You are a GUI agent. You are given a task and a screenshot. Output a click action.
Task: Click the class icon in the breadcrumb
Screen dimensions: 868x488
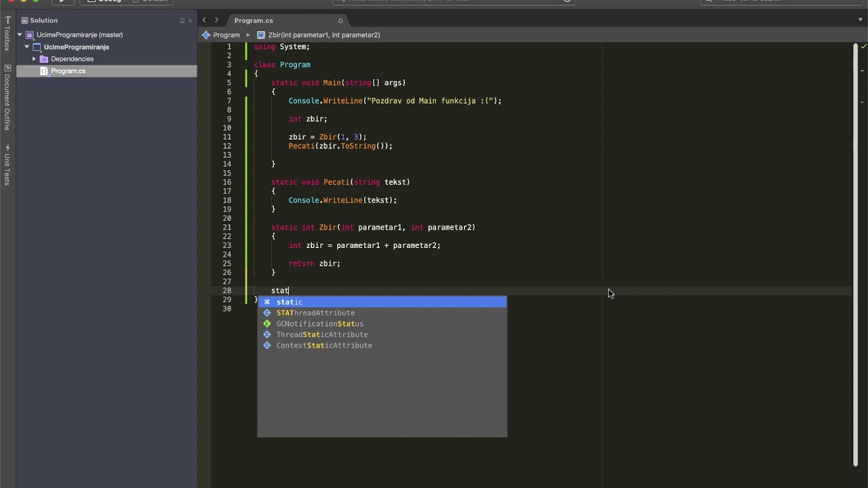[x=206, y=35]
